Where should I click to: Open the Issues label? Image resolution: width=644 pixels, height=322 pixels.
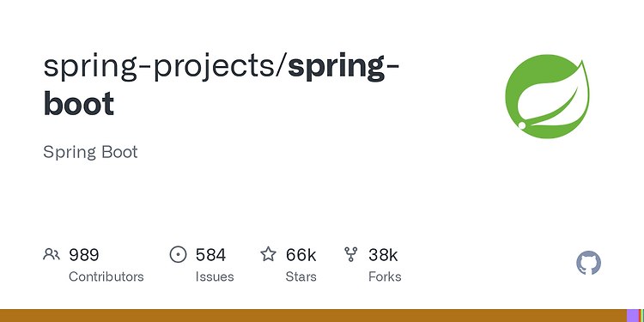pyautogui.click(x=215, y=276)
